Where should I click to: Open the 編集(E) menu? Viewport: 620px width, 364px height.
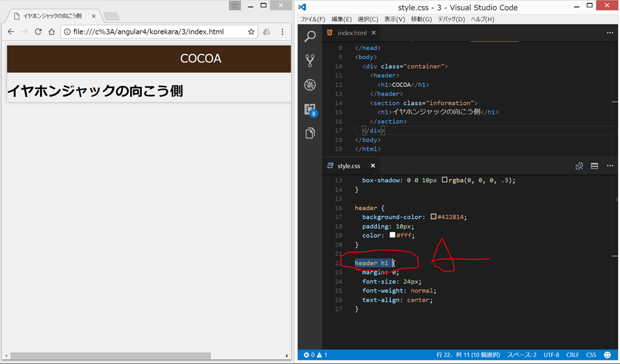341,19
